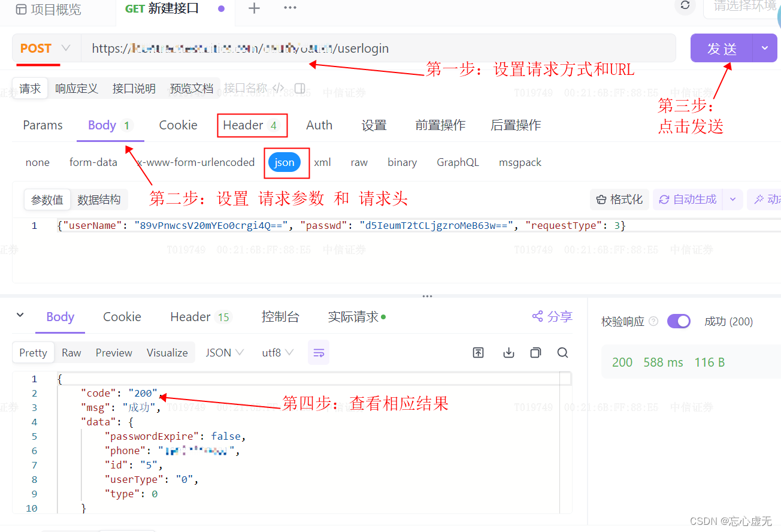Open the more tabs ellipsis menu

tap(290, 8)
